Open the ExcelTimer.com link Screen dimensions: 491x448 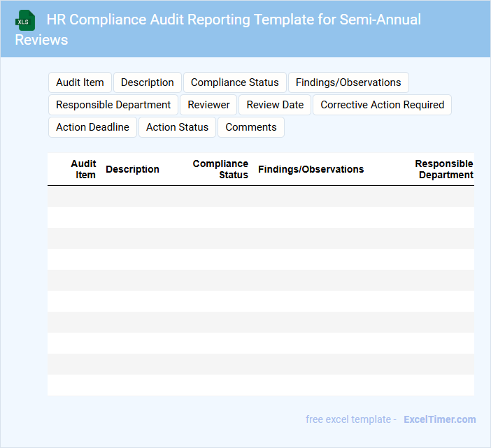coord(439,419)
